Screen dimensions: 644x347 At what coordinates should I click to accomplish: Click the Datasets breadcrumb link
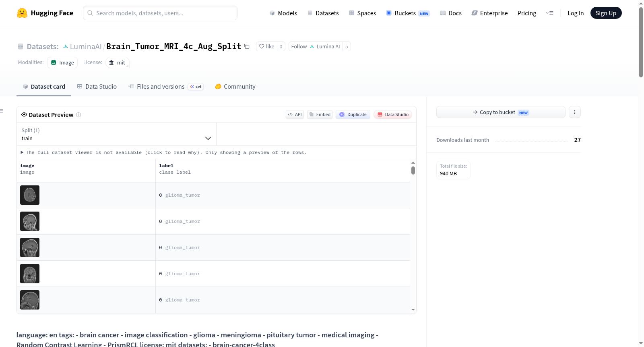[43, 47]
